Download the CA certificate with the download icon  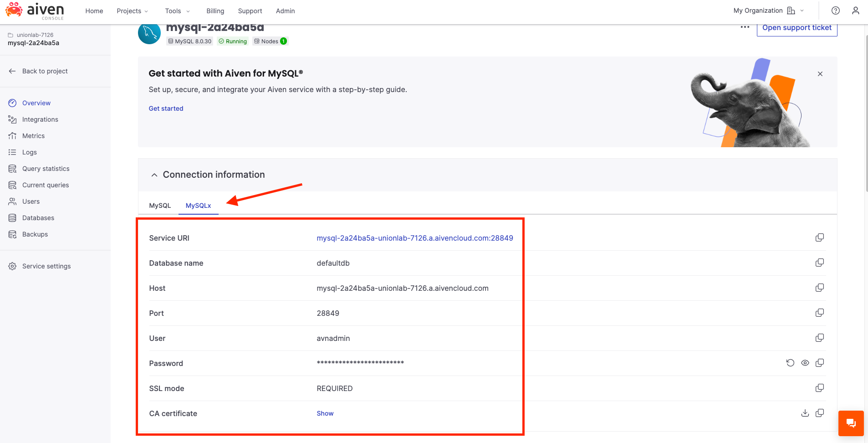(x=805, y=413)
